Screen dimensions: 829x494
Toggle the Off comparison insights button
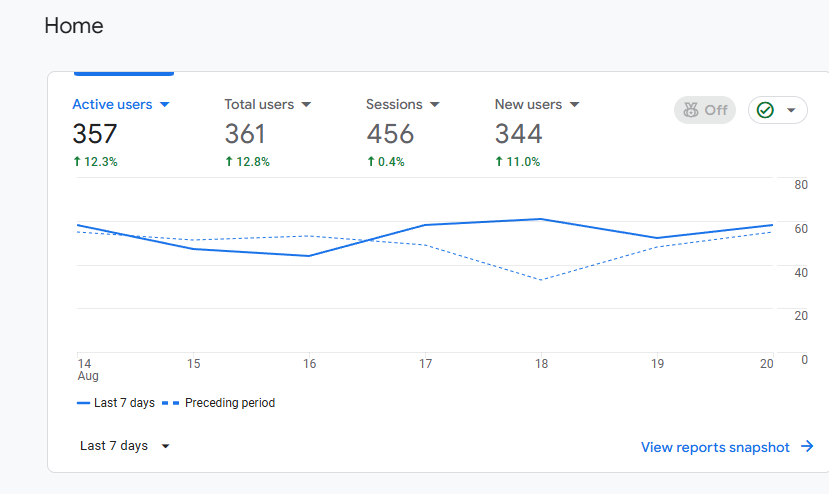click(x=705, y=110)
